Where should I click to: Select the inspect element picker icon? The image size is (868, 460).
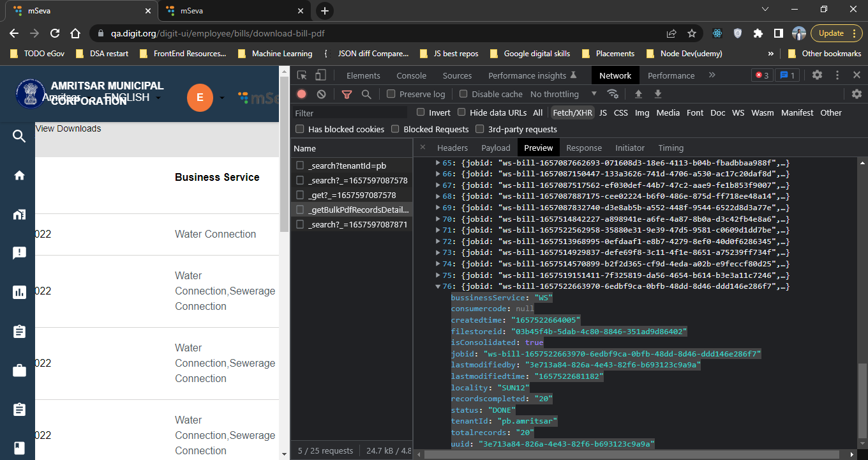coord(302,75)
